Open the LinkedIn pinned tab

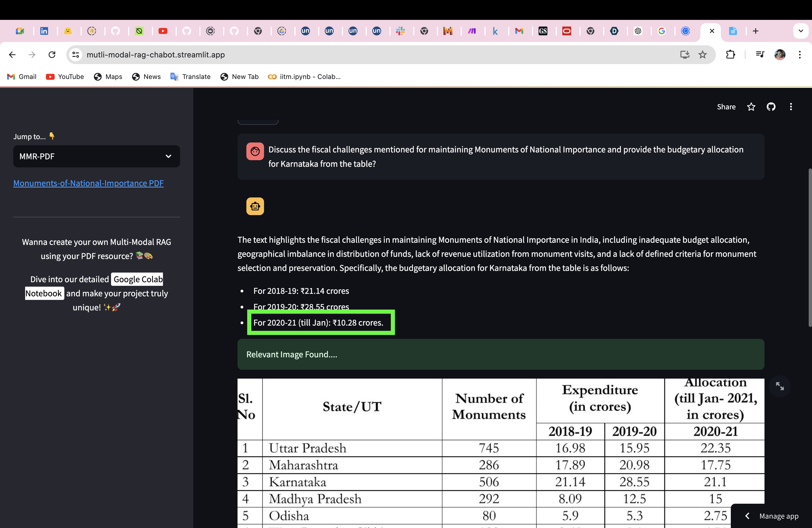click(x=45, y=31)
